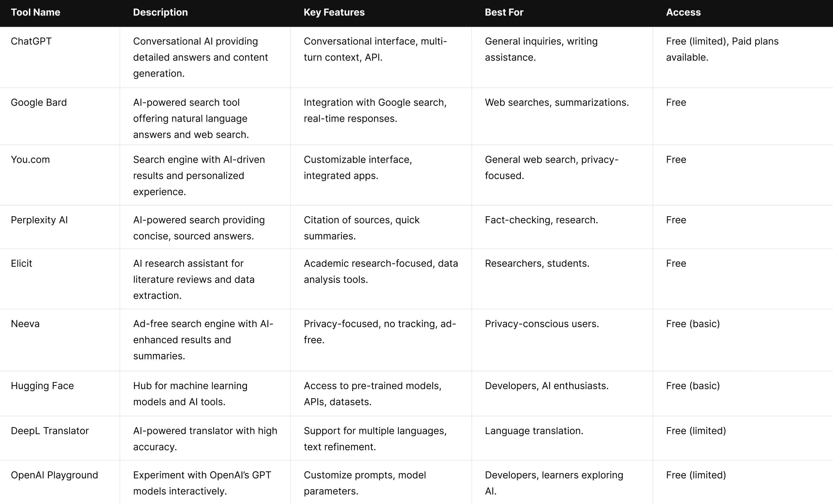Click the Tool Name column header
The image size is (833, 504).
click(35, 12)
